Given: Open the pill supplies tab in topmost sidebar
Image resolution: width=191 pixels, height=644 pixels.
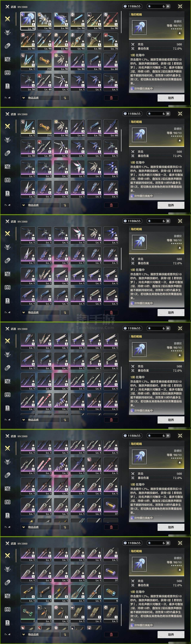Looking at the screenshot, I should (7, 46).
